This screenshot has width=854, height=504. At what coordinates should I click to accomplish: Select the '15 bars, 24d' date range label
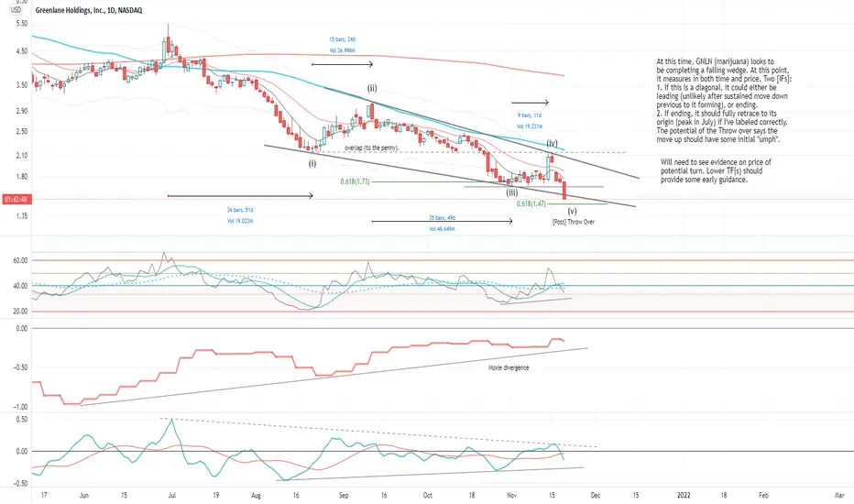(x=342, y=39)
